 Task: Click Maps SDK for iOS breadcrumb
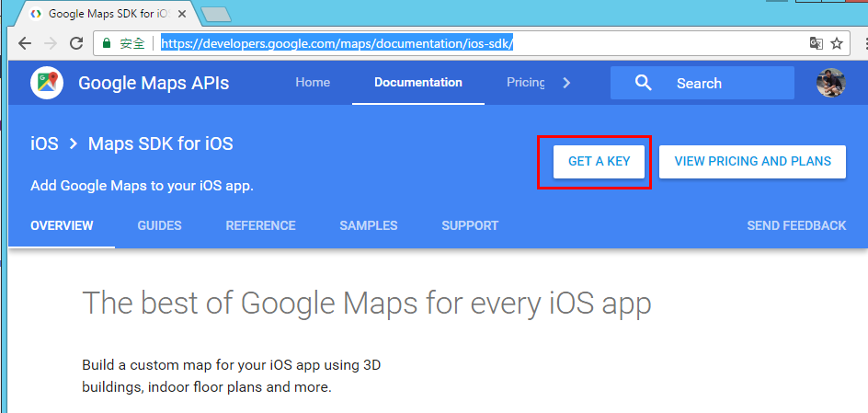(161, 143)
